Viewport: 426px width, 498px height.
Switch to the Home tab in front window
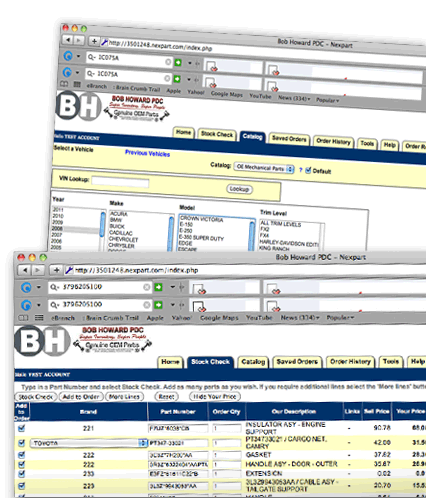pos(170,362)
